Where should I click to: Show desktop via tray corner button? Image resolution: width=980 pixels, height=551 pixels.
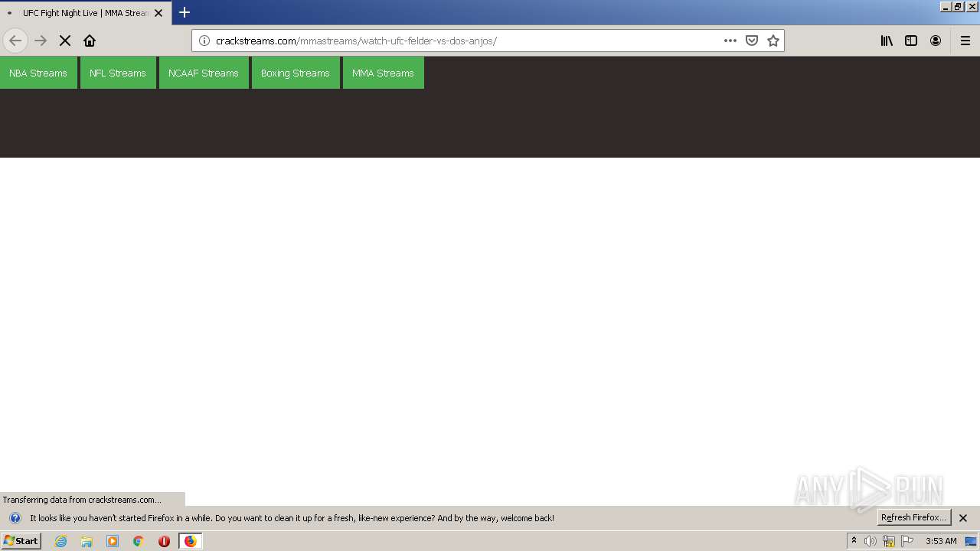click(x=971, y=541)
